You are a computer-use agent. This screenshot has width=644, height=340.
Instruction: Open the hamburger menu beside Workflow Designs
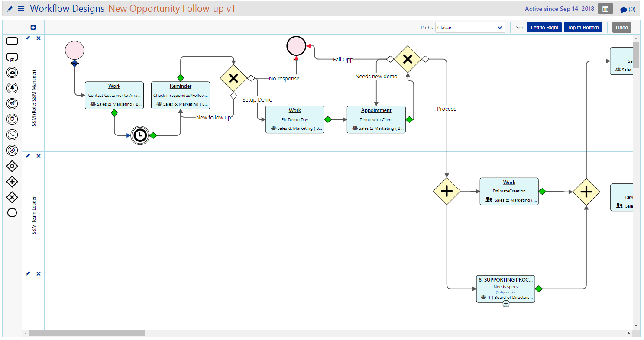[21, 8]
